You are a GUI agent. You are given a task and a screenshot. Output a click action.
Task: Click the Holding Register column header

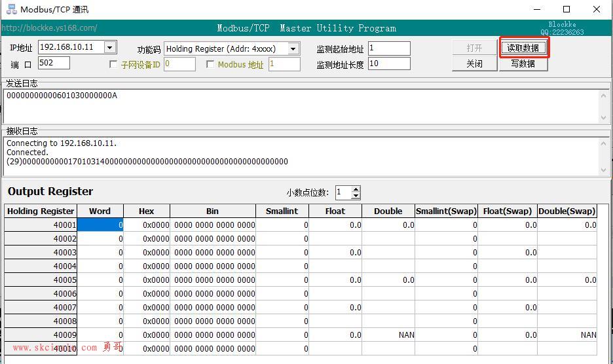tap(41, 211)
